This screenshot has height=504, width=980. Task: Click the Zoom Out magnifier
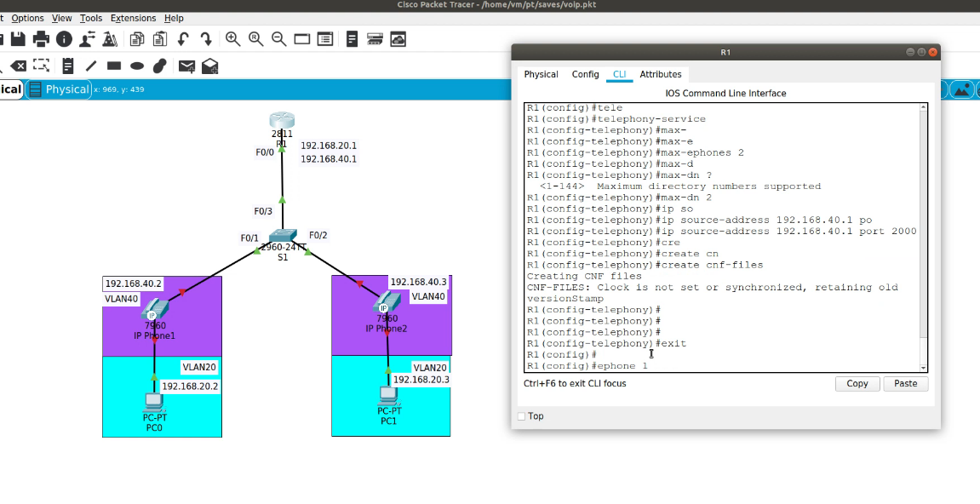(x=278, y=39)
